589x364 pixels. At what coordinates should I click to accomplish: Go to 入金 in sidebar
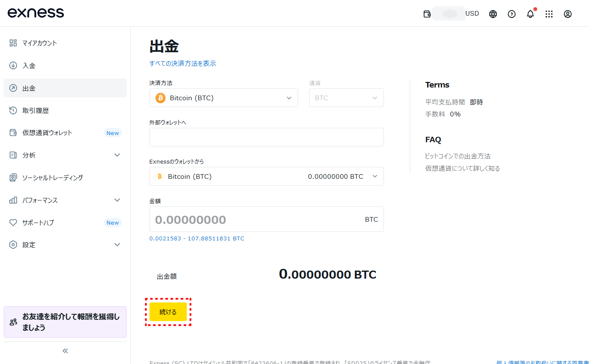[x=65, y=65]
